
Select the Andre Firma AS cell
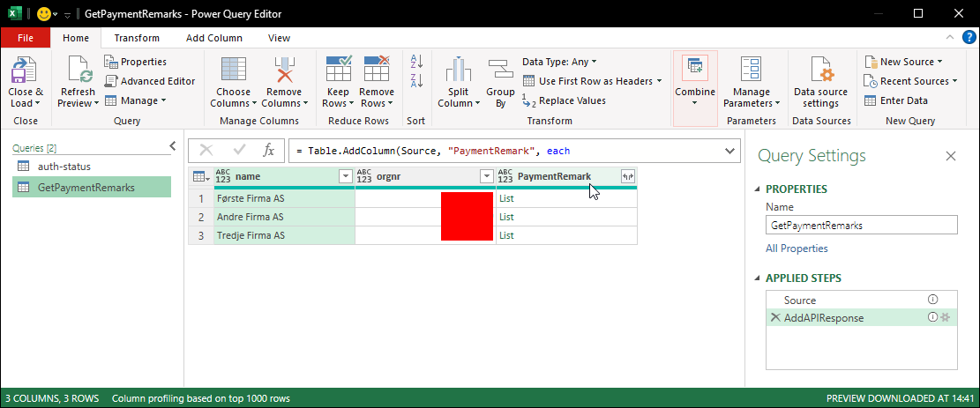(x=284, y=217)
